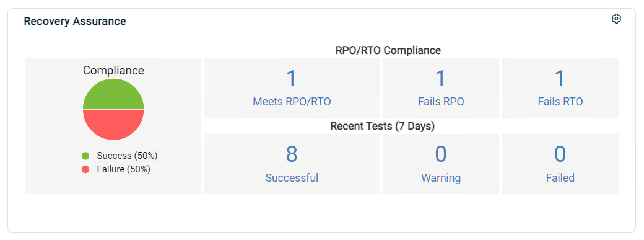Viewport: 644px width, 240px height.
Task: Open the Fails RPO link
Action: [x=441, y=102]
